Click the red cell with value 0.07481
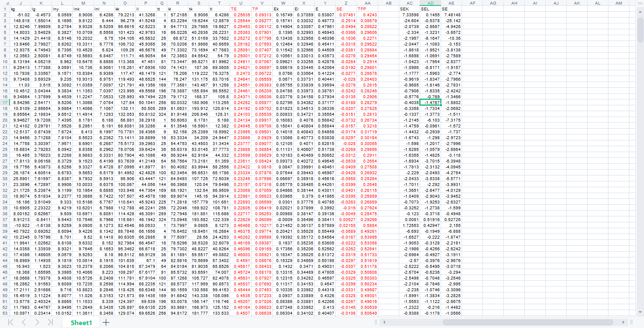The width and height of the screenshot is (644, 328). click(346, 15)
